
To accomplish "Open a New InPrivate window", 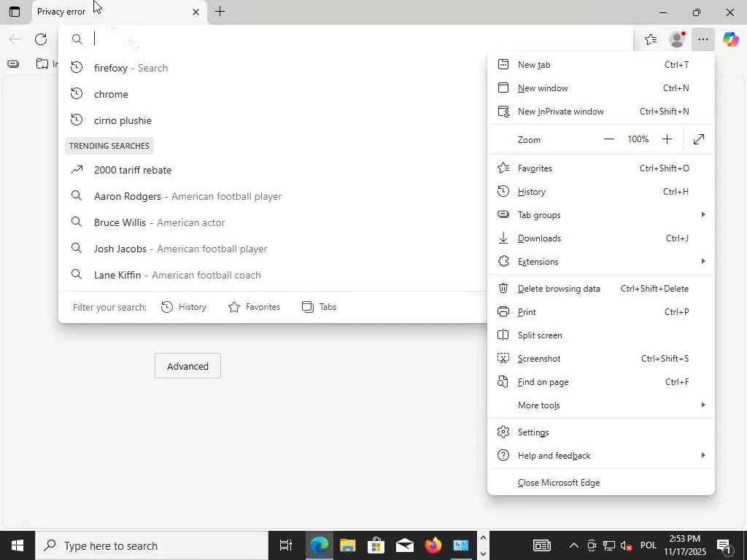I will 601,112.
